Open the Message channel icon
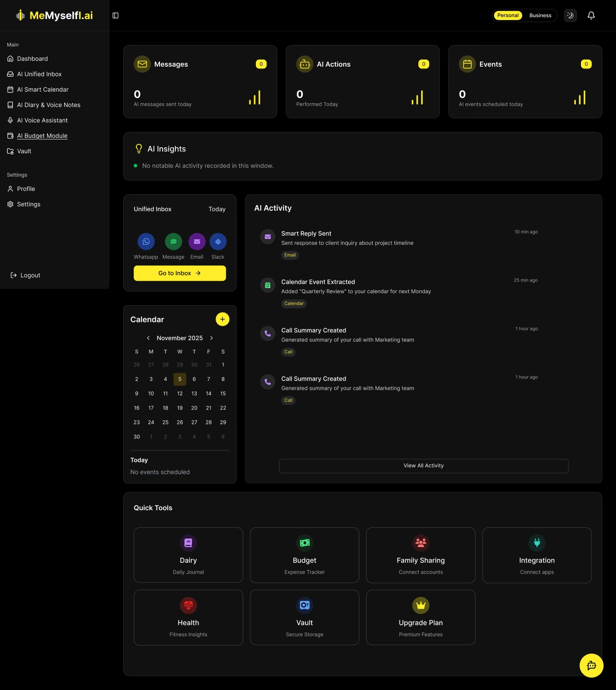This screenshot has width=616, height=690. (173, 241)
